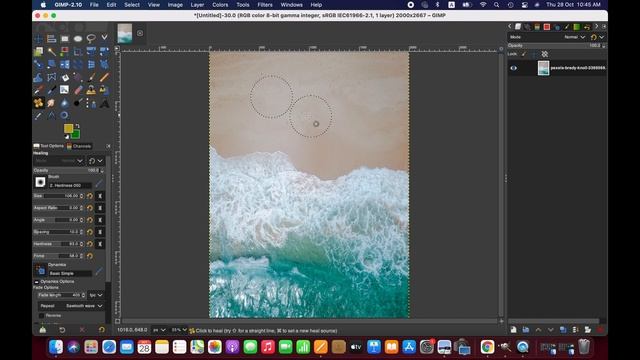Create a new layer in Layers panel
Viewport: 640px width, 360px height.
[513, 329]
